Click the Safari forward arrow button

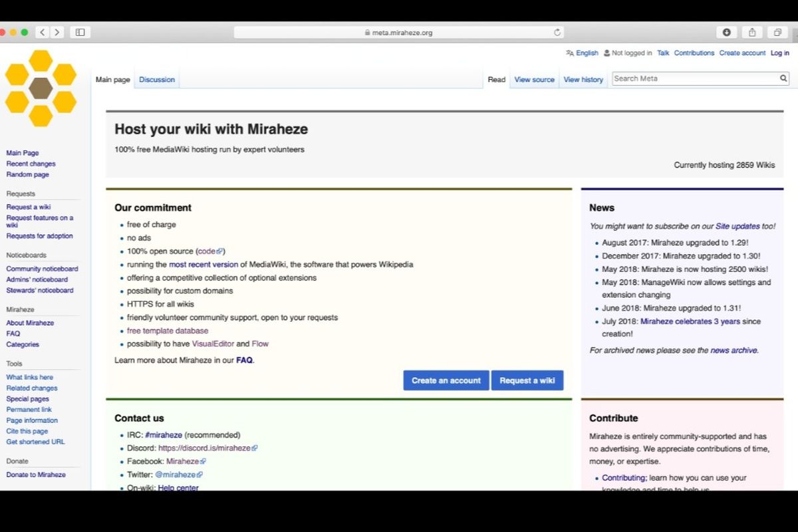(x=57, y=32)
